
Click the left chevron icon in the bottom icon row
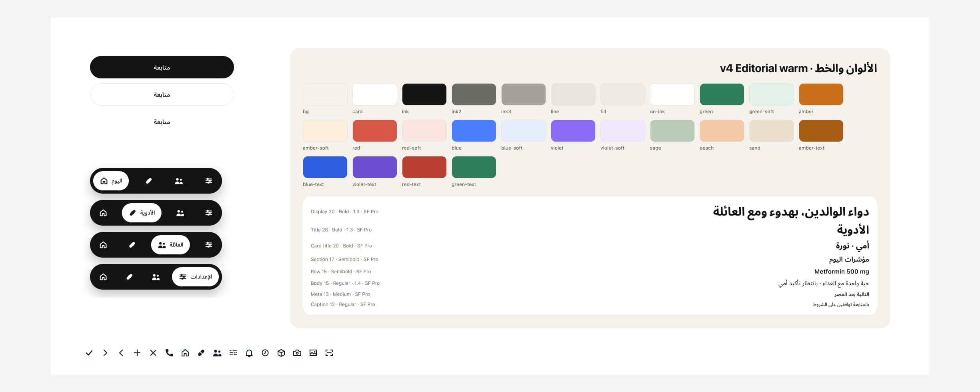click(x=121, y=353)
